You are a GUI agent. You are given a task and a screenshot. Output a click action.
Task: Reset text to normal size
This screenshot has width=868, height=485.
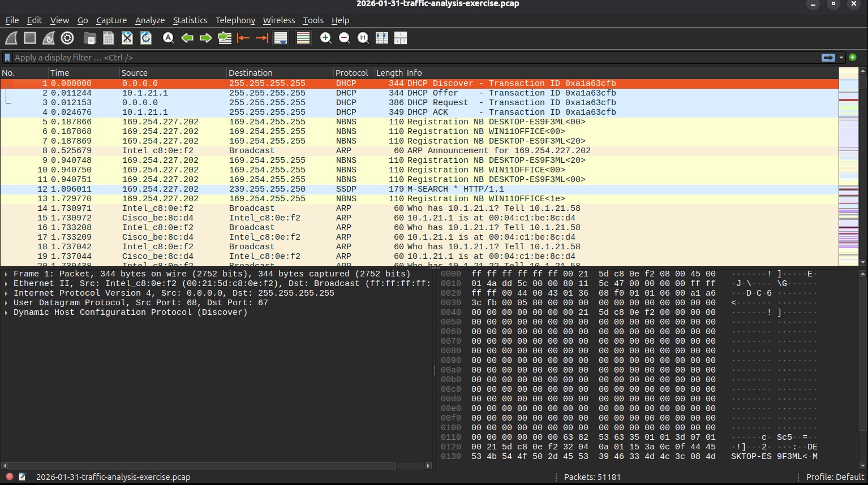(363, 38)
